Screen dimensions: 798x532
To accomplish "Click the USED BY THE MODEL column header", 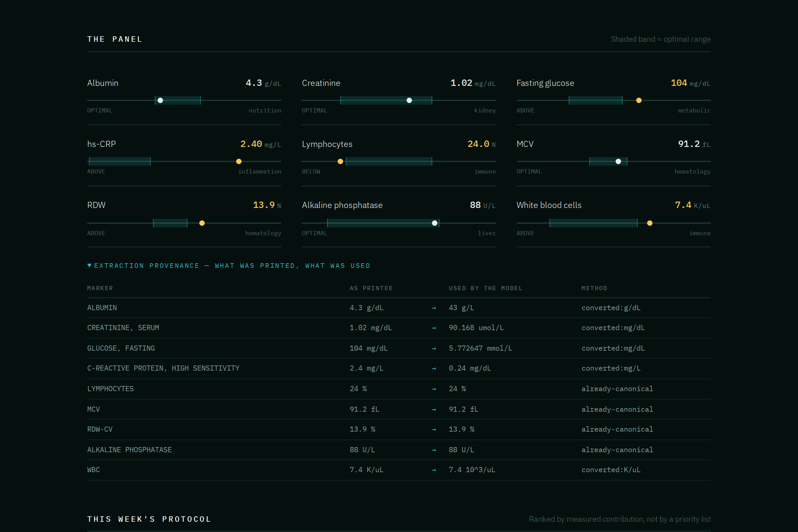I will click(485, 288).
